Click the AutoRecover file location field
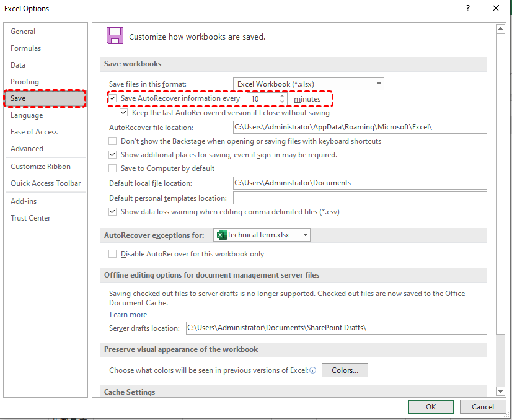Image resolution: width=512 pixels, height=420 pixels. 360,127
